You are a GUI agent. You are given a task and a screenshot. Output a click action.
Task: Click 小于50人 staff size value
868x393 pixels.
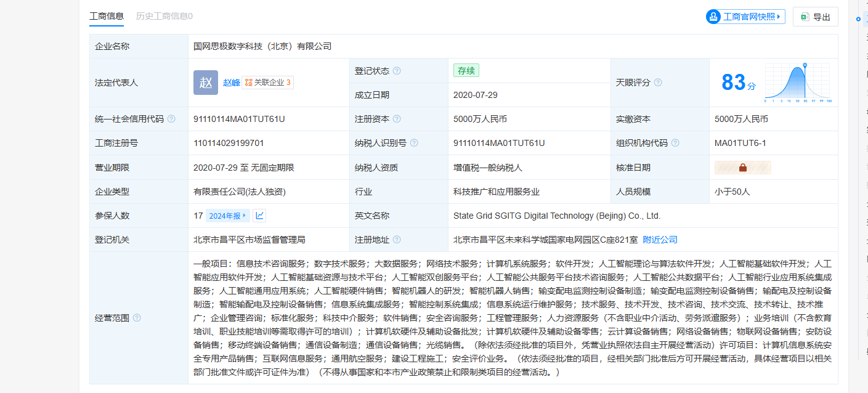tap(732, 192)
